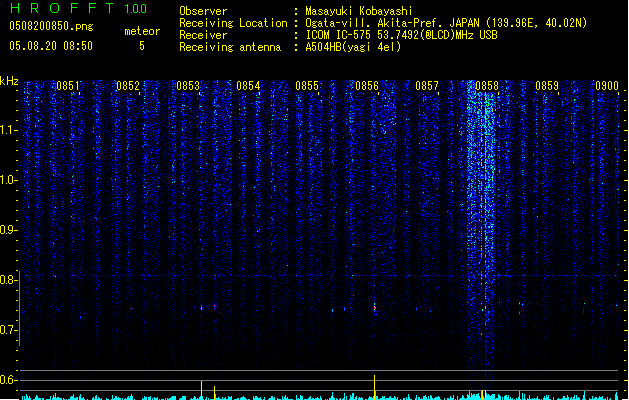Click time marker 0859
629x400 pixels.
[x=547, y=85]
